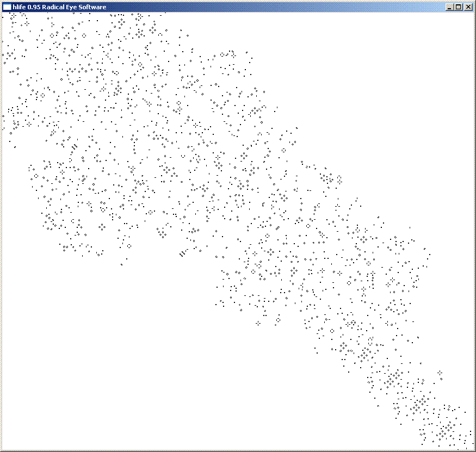Maximize the hlife window

coord(459,7)
